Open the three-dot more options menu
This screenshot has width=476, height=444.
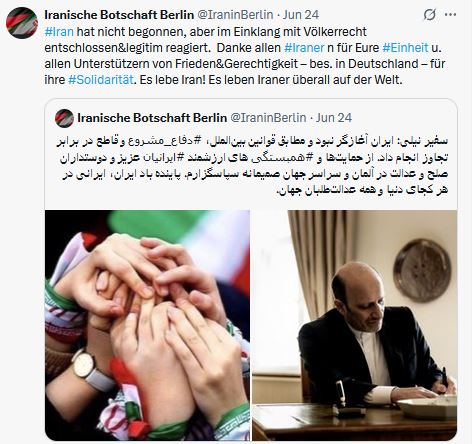(x=451, y=15)
